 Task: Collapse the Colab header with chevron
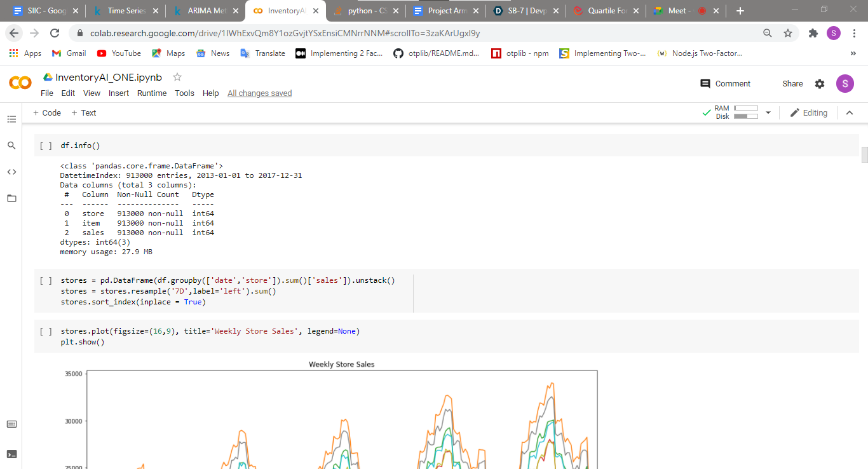click(850, 112)
